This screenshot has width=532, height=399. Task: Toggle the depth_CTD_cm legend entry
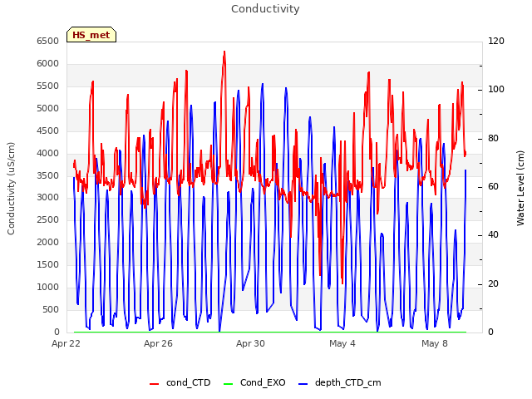point(340,382)
